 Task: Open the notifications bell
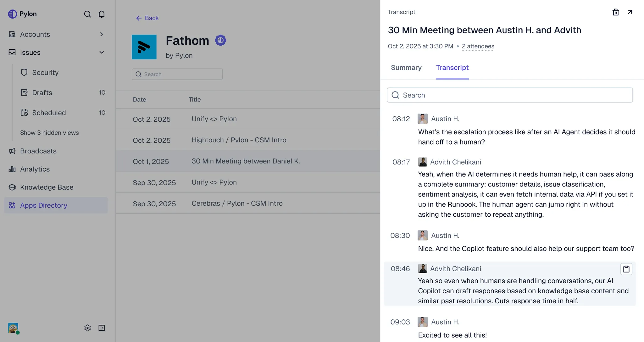(x=102, y=14)
